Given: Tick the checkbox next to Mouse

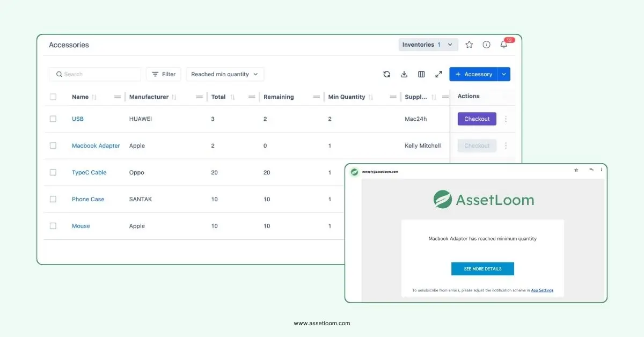Looking at the screenshot, I should [53, 226].
